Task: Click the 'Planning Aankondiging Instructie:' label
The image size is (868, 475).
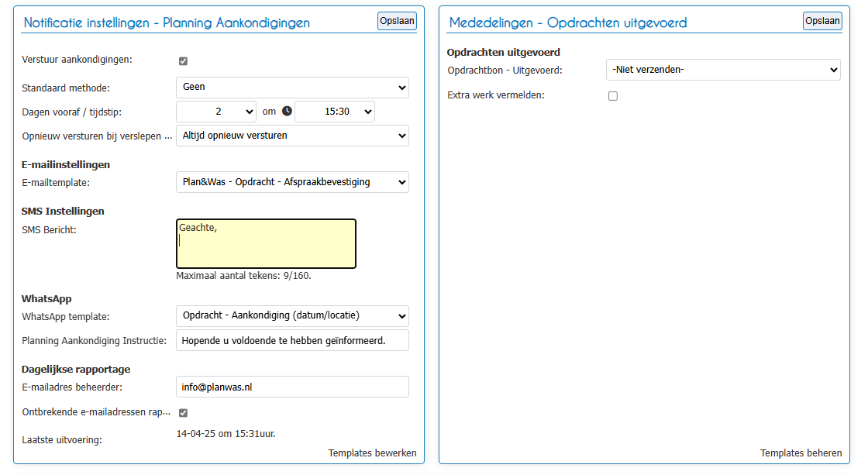Action: [x=94, y=341]
